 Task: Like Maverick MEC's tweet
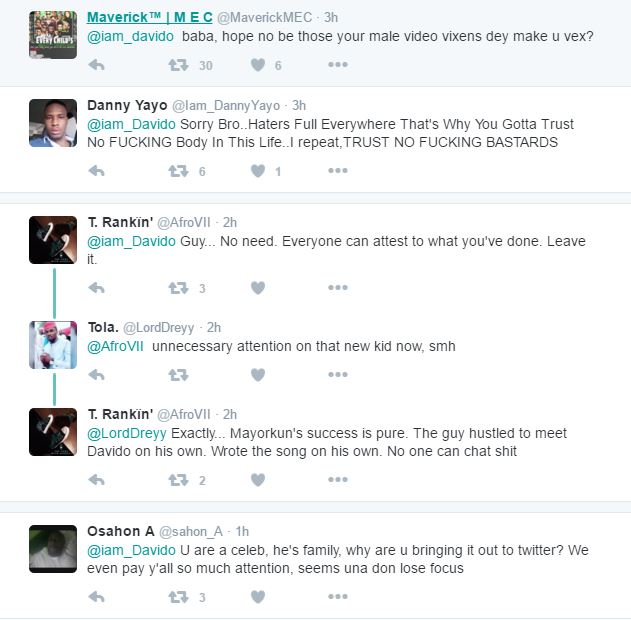[258, 65]
